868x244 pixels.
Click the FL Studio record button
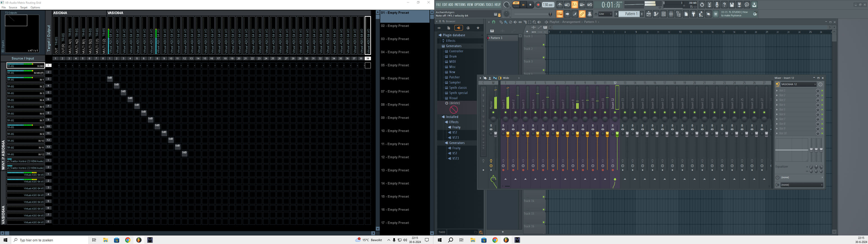click(x=538, y=5)
